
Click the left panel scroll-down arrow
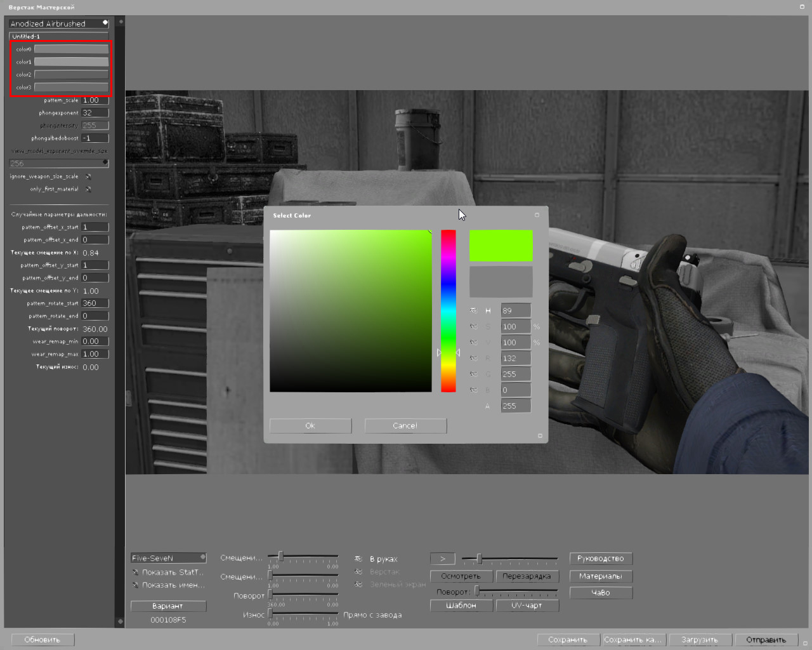(121, 621)
